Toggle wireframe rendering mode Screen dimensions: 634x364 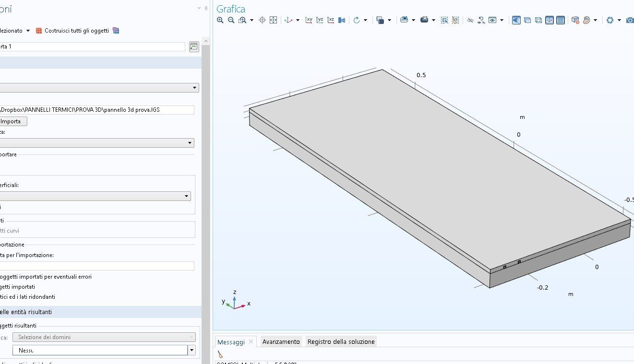tap(538, 20)
